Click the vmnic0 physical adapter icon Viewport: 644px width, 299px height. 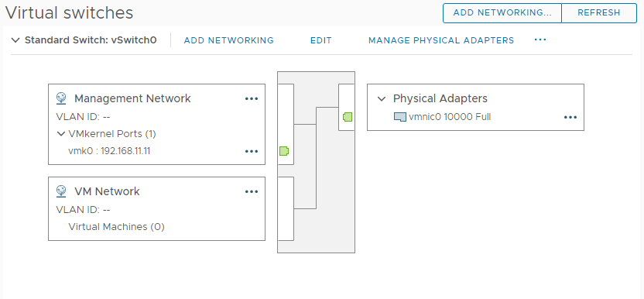[400, 117]
